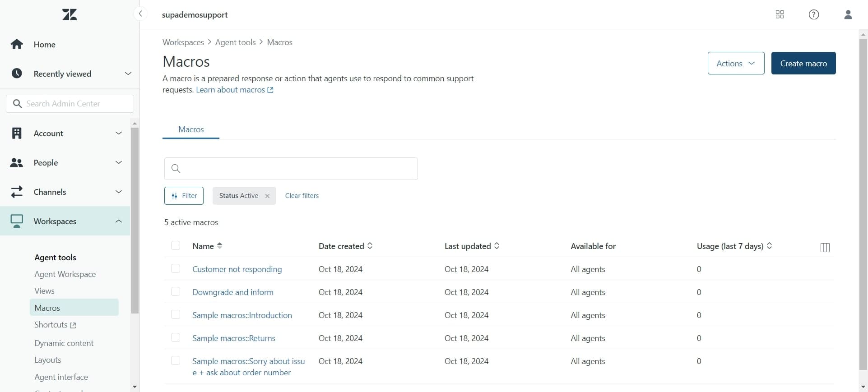This screenshot has width=868, height=392.
Task: Expand the People section chevron
Action: click(119, 162)
